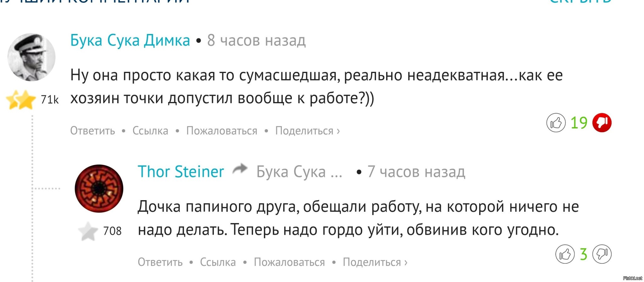Expand Поделиться under the first comment
This screenshot has height=282, width=644.
308,131
